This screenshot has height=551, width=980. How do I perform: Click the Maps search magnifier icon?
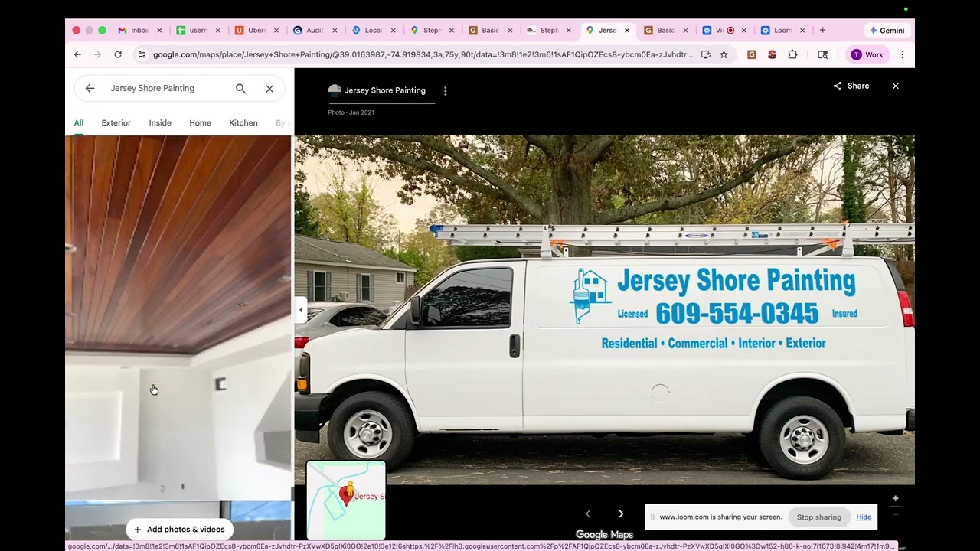240,88
